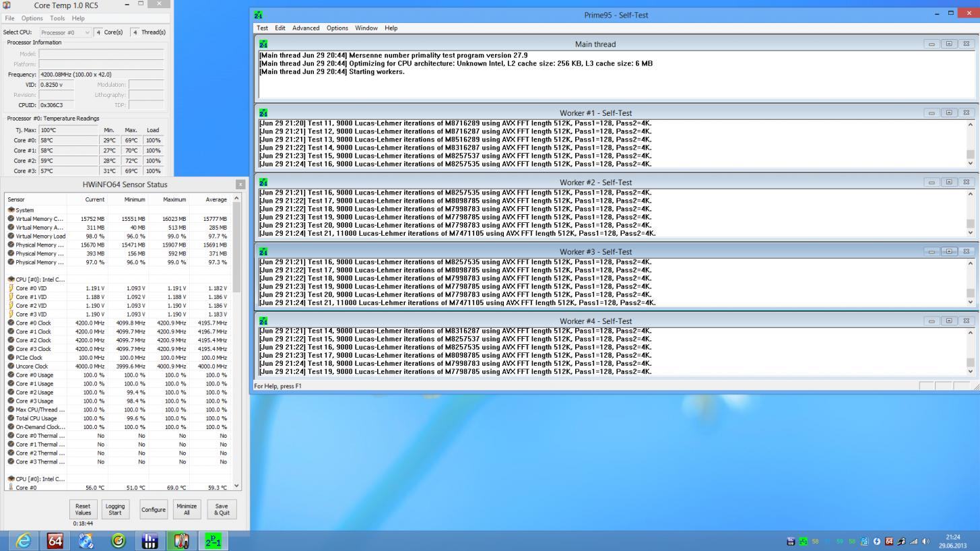Open Prime95 Edit menu
Screen dimensions: 980x551
[x=280, y=28]
